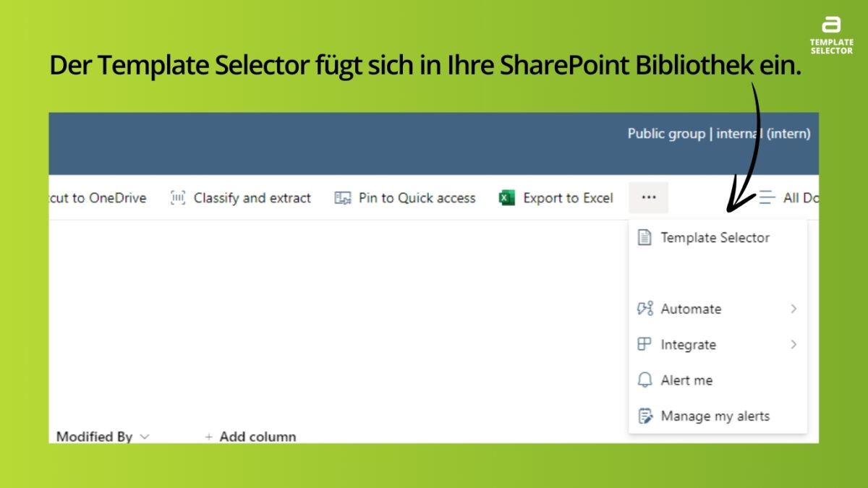This screenshot has height=488, width=868.
Task: Choose Alert me from the menu
Action: (x=686, y=380)
